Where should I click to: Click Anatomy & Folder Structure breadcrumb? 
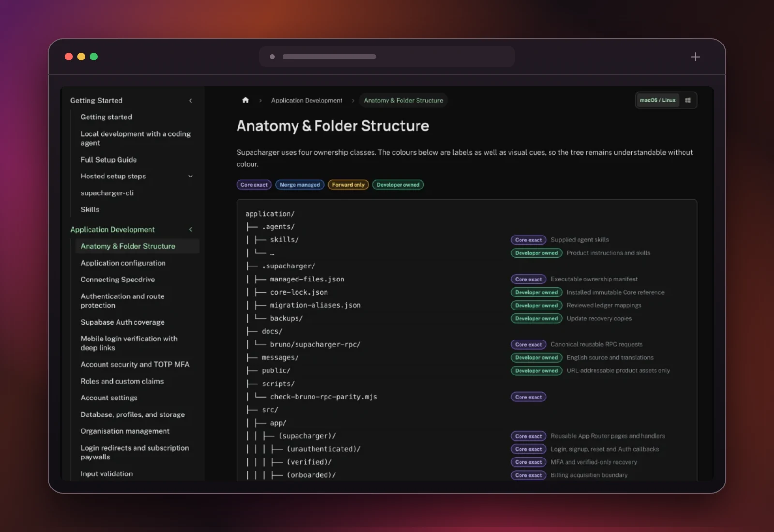point(403,100)
